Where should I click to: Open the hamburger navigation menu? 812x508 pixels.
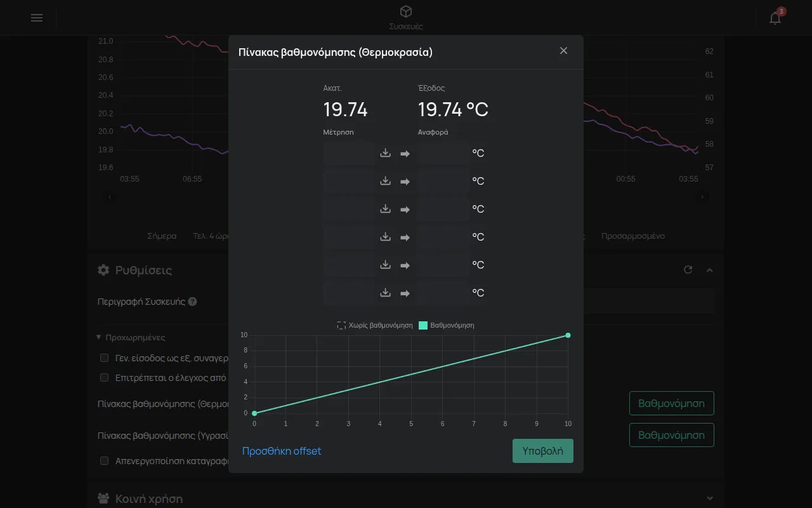37,18
